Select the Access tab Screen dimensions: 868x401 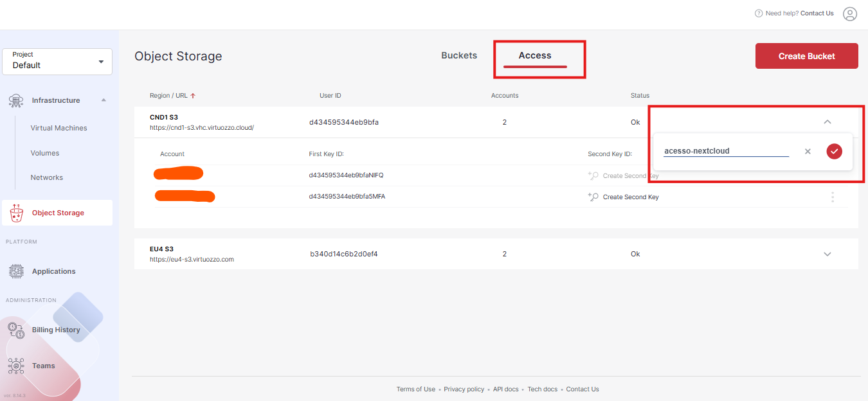(535, 55)
